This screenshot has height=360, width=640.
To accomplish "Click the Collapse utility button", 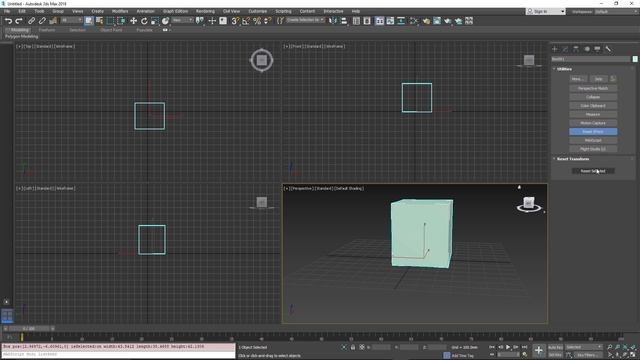I will tap(593, 97).
